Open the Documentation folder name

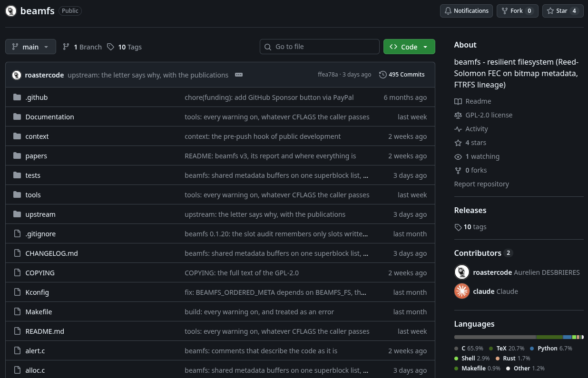click(x=49, y=117)
